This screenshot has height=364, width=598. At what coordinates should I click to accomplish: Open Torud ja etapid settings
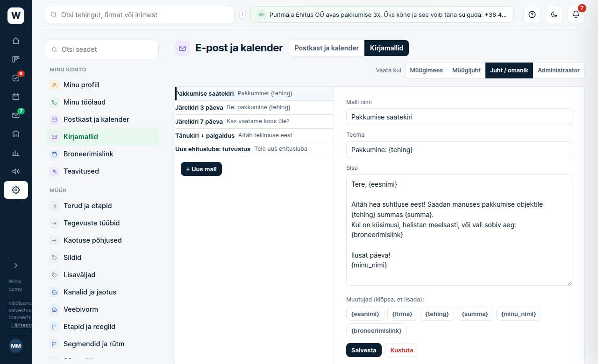pyautogui.click(x=102, y=206)
